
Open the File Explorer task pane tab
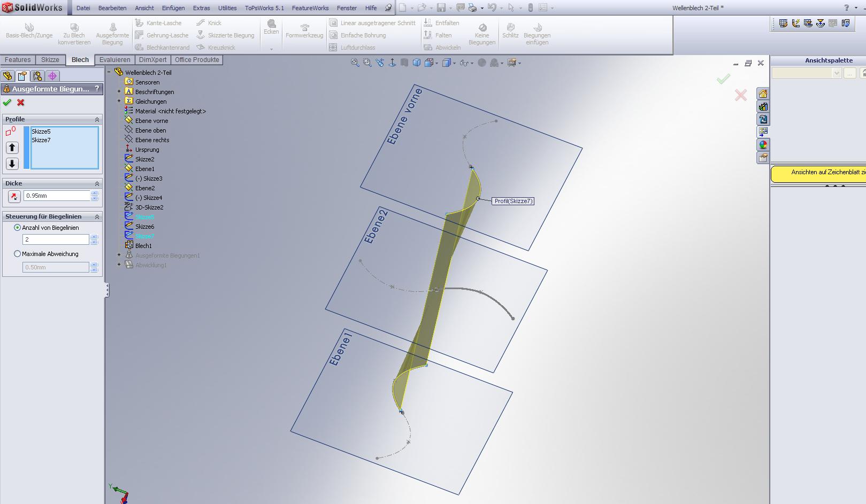coord(763,120)
